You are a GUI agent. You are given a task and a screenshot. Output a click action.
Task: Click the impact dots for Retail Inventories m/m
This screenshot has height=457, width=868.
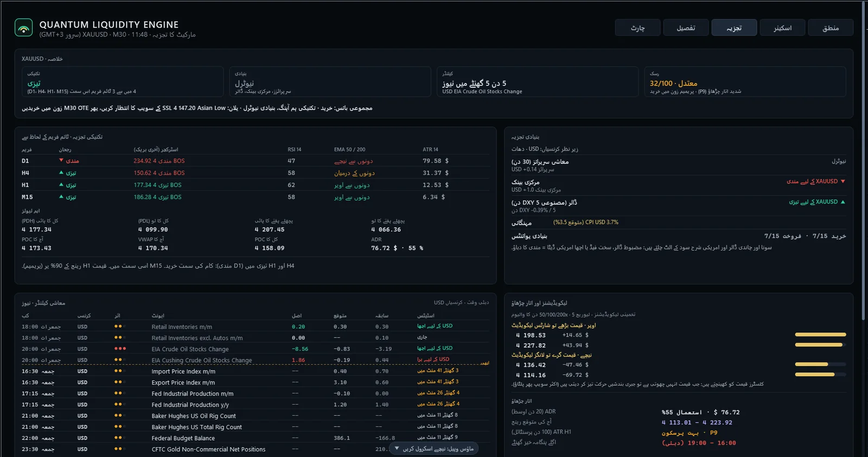[x=120, y=326]
